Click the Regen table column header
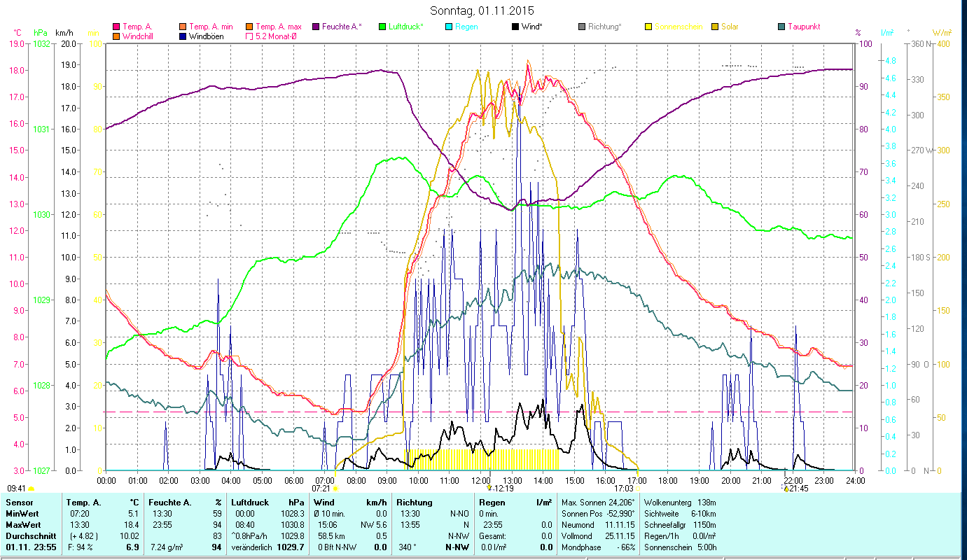967x560 pixels. (x=493, y=503)
